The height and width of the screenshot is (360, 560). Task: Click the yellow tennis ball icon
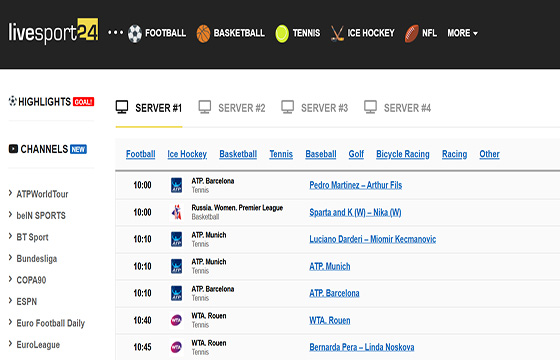282,34
